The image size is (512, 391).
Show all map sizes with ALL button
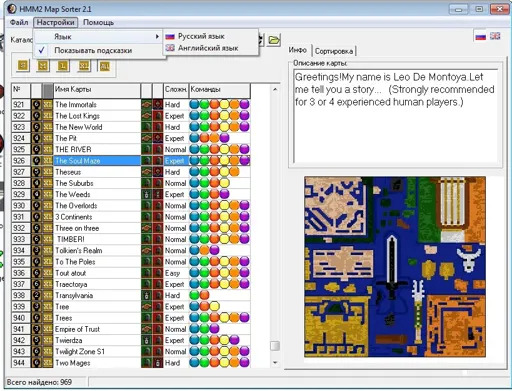pyautogui.click(x=104, y=66)
